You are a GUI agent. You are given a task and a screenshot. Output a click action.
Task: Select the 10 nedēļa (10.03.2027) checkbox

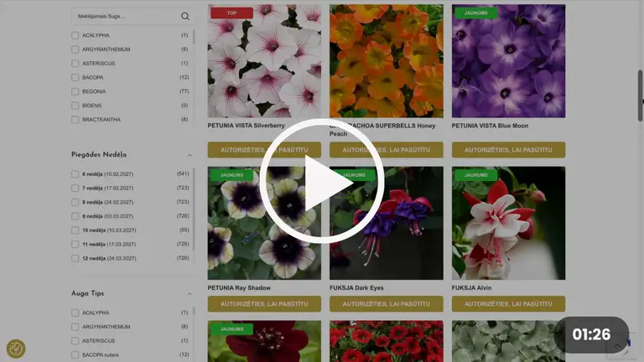75,230
